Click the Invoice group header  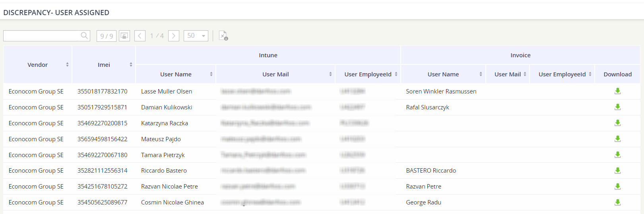pos(520,55)
